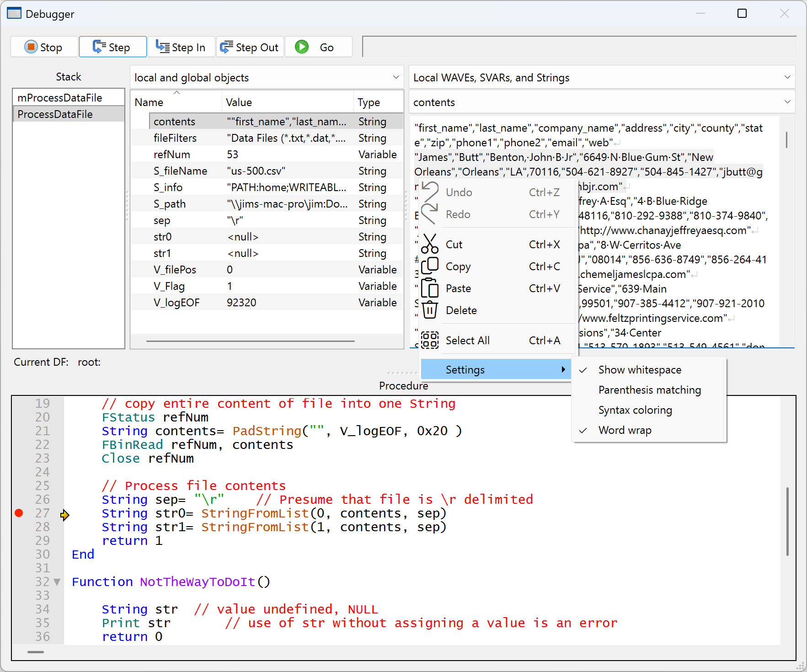The width and height of the screenshot is (807, 672).
Task: Select the Step In icon
Action: coord(162,47)
